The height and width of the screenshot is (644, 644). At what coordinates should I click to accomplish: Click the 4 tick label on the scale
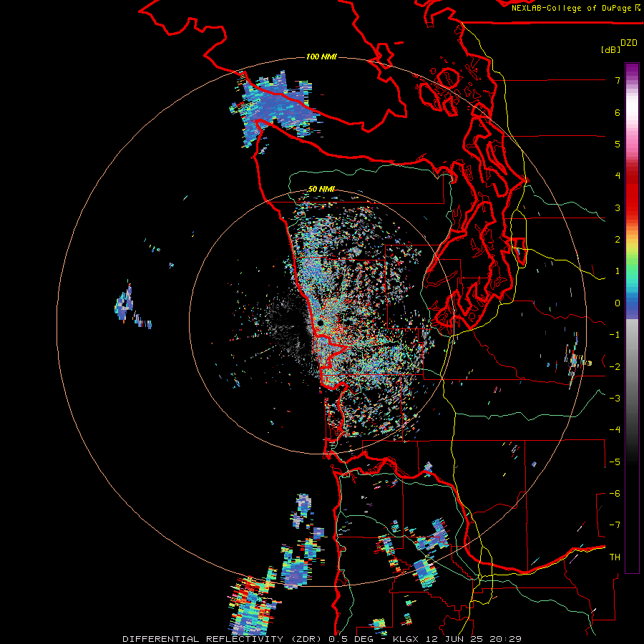[618, 176]
